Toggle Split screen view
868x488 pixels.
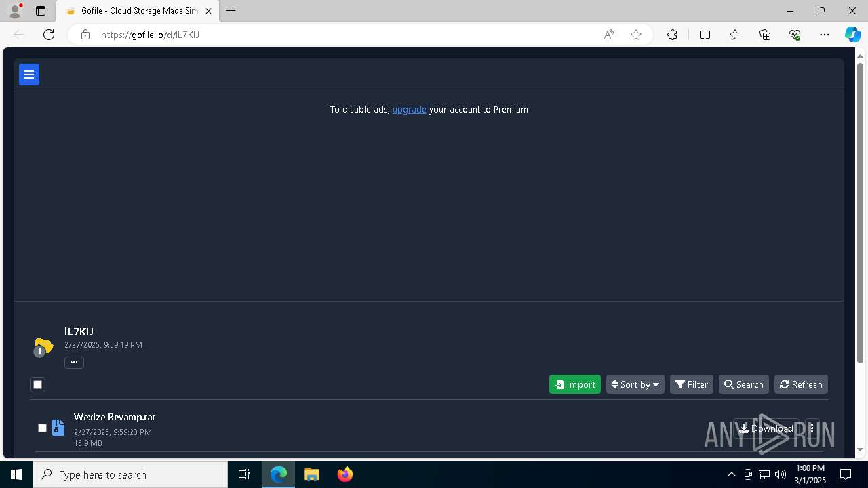coord(705,35)
